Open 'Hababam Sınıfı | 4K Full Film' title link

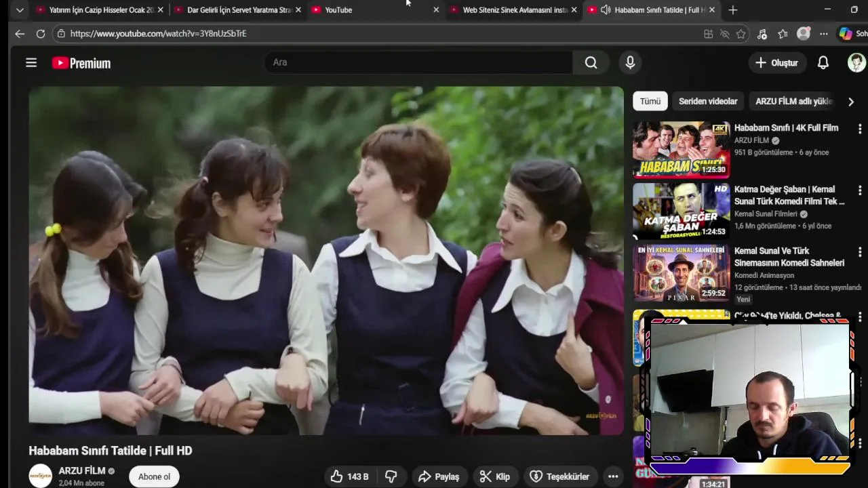tap(786, 128)
